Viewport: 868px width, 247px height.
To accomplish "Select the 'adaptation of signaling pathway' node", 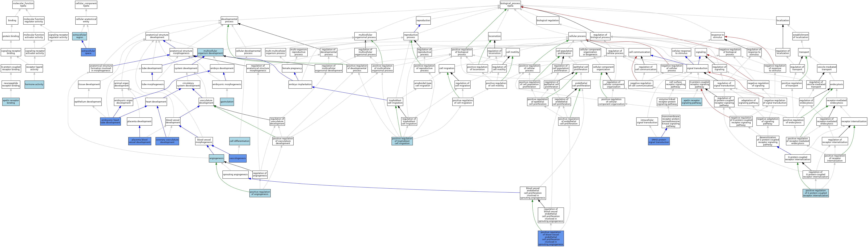I will (x=748, y=102).
